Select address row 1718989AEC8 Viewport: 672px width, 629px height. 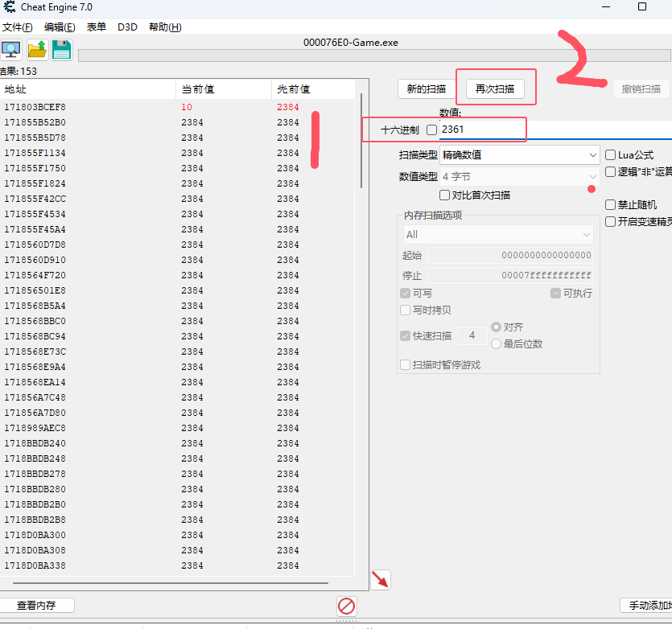(177, 428)
